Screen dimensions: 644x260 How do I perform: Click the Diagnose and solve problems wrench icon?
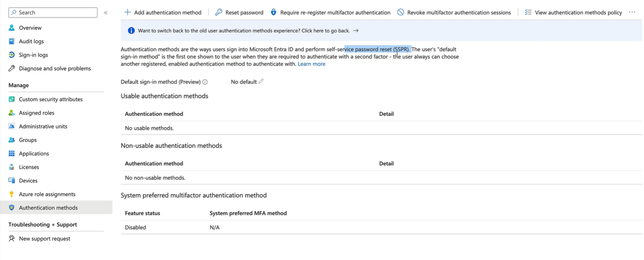pos(12,68)
